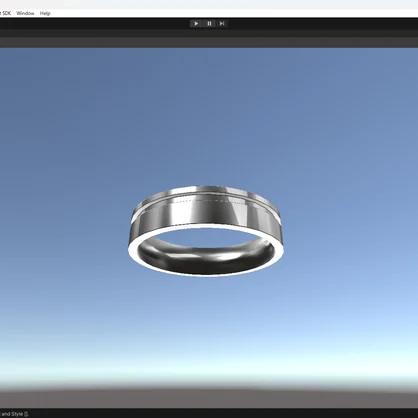Pause the game with the Pause button
The height and width of the screenshot is (418, 418).
tap(209, 23)
